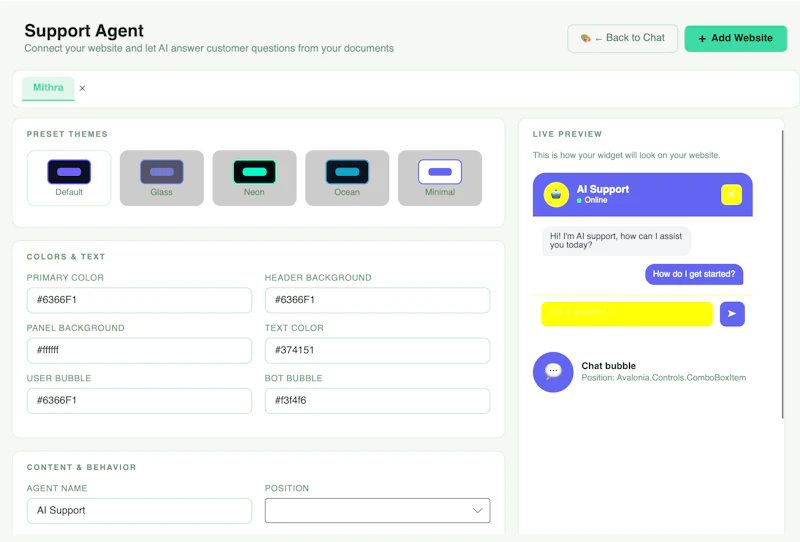Edit the Primary Color hex field

click(x=139, y=300)
